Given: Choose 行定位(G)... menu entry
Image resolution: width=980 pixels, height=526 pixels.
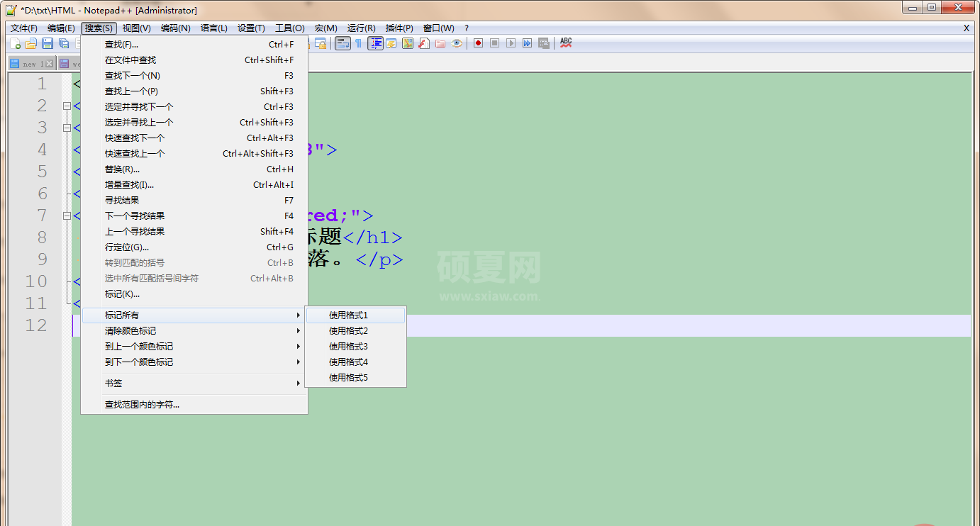Looking at the screenshot, I should tap(194, 247).
